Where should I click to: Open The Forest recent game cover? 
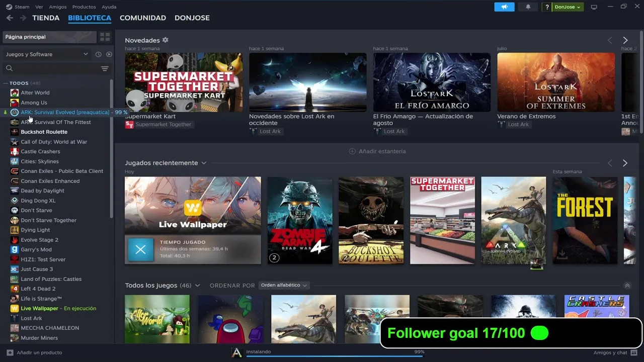tap(586, 220)
